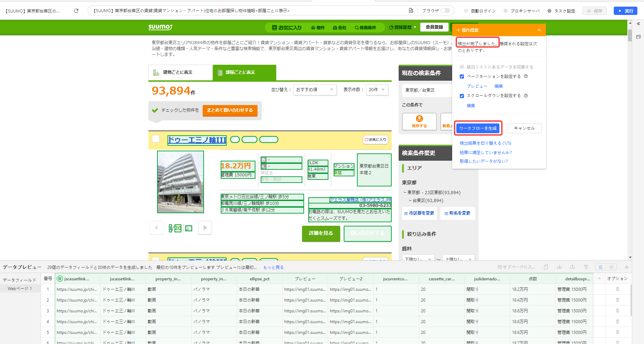Click ワークフローを生成 button
The height and width of the screenshot is (344, 644).
click(x=478, y=128)
